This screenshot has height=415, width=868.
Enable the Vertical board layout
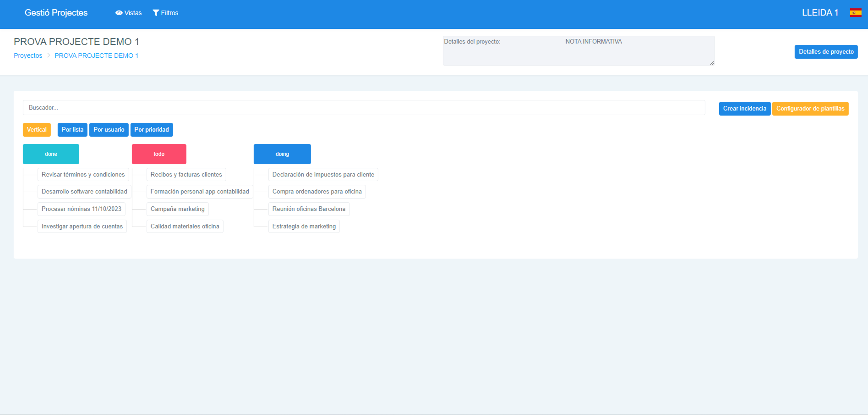(37, 130)
